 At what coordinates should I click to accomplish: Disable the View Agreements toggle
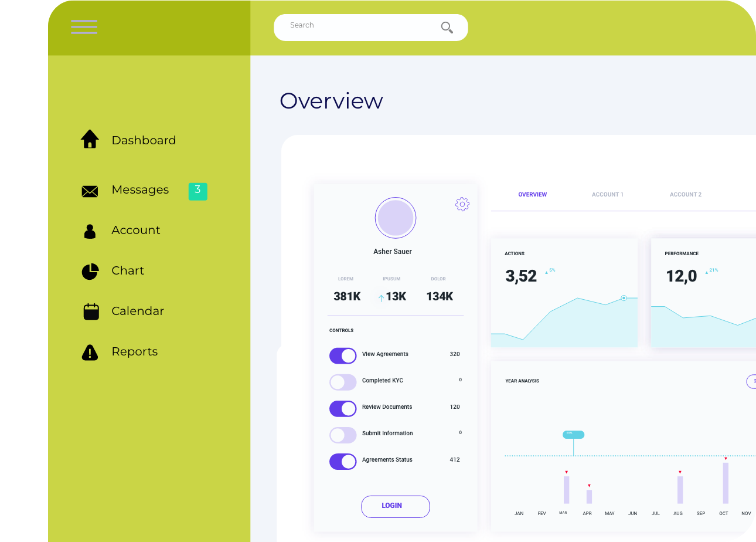[x=343, y=355]
